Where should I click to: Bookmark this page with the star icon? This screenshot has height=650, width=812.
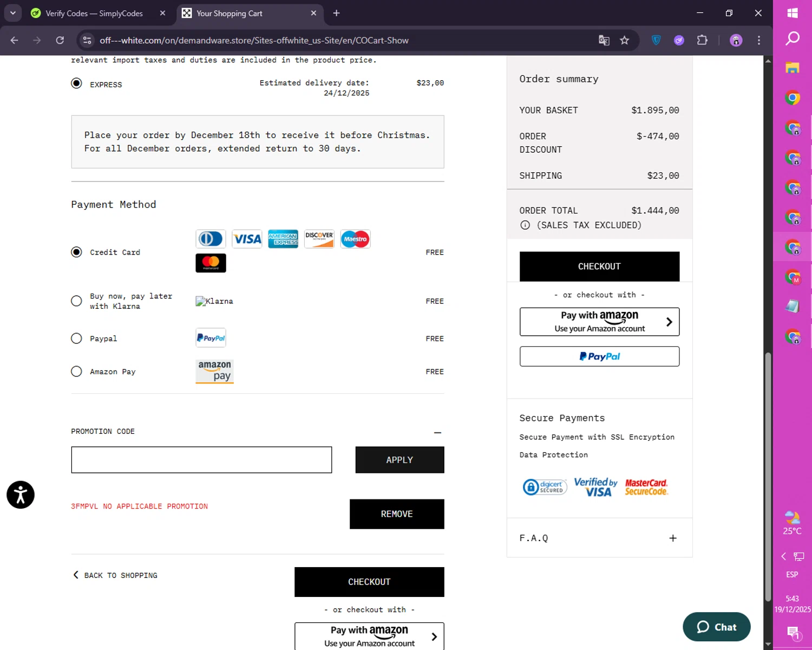coord(625,40)
